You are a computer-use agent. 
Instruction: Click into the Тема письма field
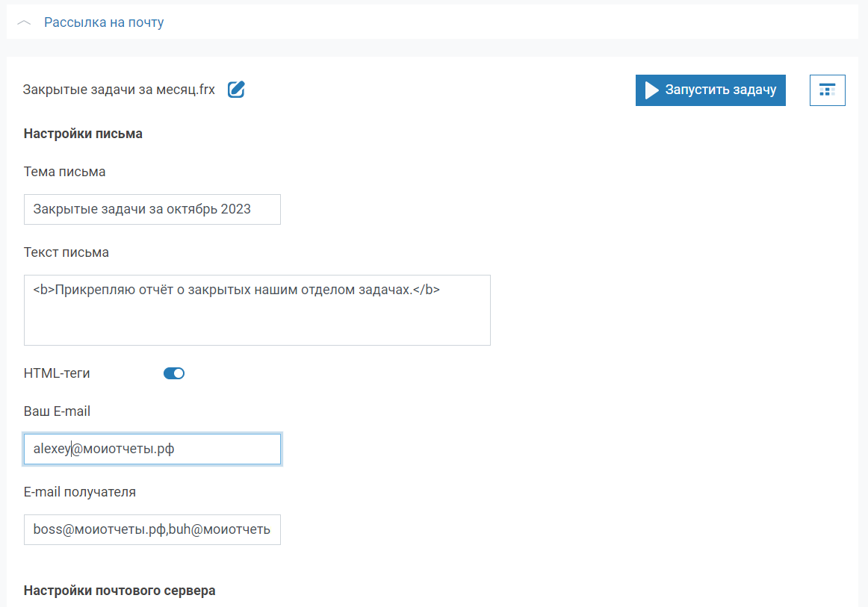152,209
